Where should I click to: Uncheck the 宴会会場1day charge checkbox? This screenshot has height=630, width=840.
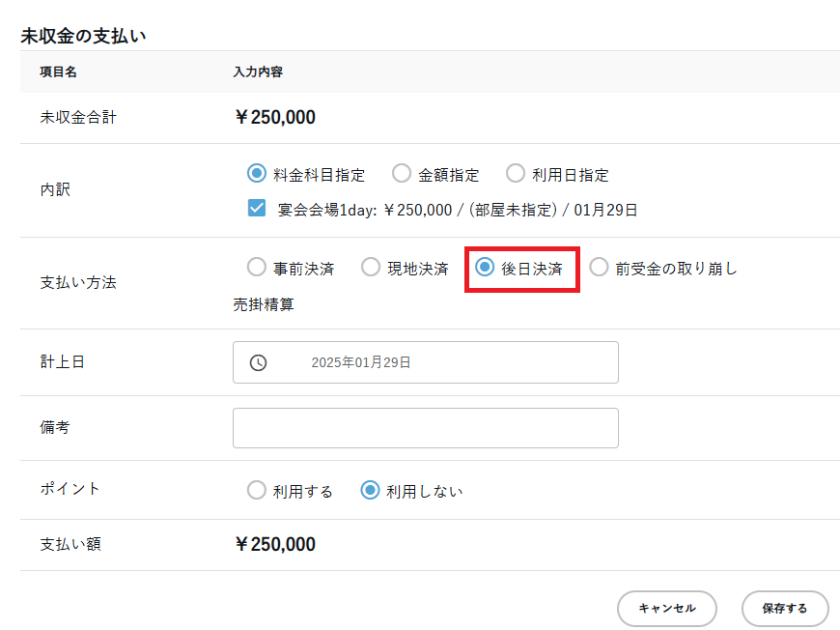point(256,208)
